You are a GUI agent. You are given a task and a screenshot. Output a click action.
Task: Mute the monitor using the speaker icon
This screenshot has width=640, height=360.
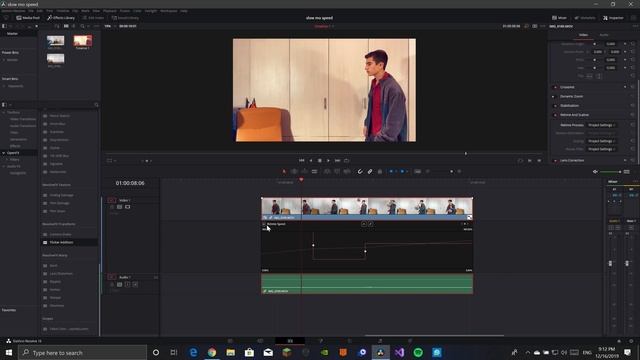tap(595, 172)
